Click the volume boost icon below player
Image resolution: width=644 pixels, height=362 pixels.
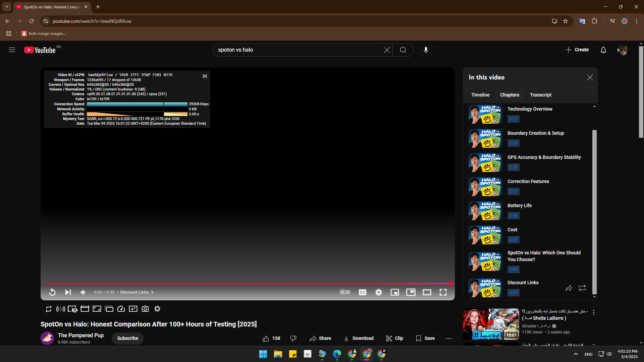pos(61,309)
